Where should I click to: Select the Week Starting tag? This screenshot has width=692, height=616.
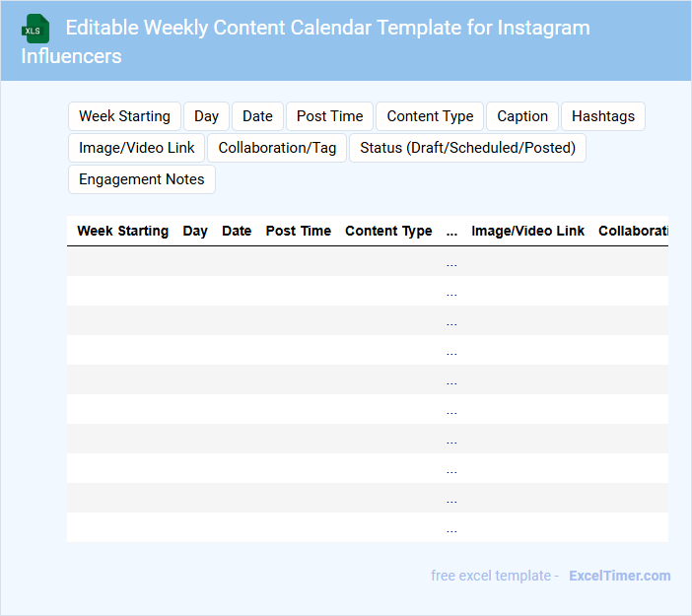pos(124,116)
